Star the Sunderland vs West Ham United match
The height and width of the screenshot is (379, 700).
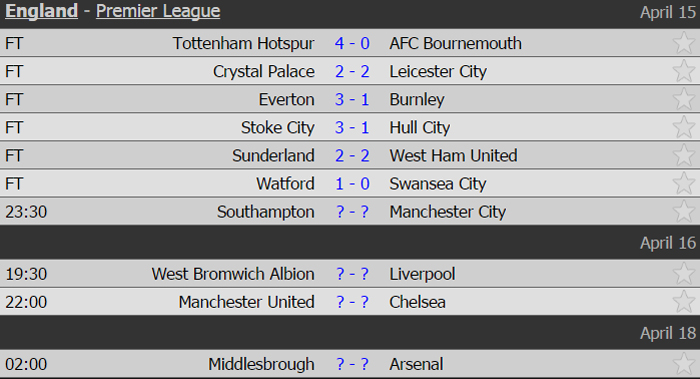[x=683, y=155]
